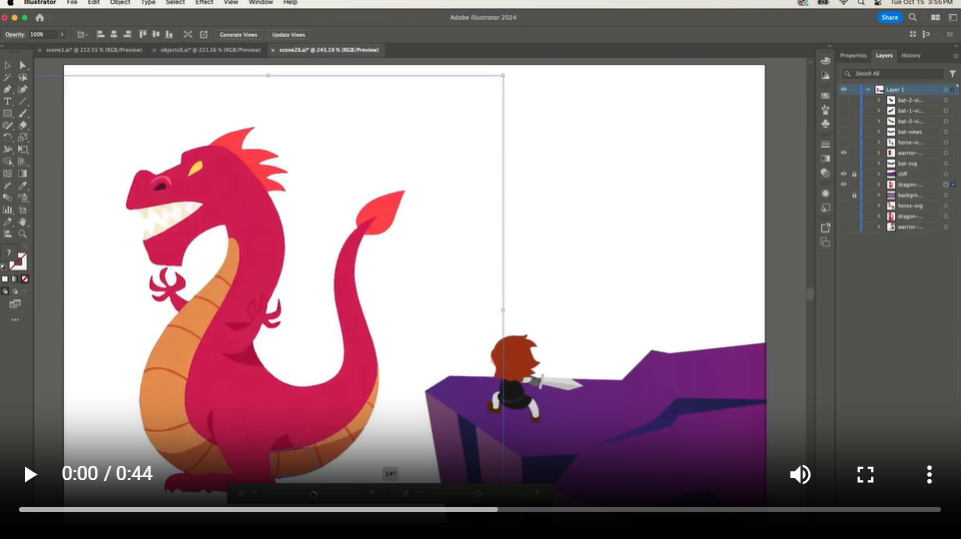Expand the bat-views sublayer

point(878,132)
